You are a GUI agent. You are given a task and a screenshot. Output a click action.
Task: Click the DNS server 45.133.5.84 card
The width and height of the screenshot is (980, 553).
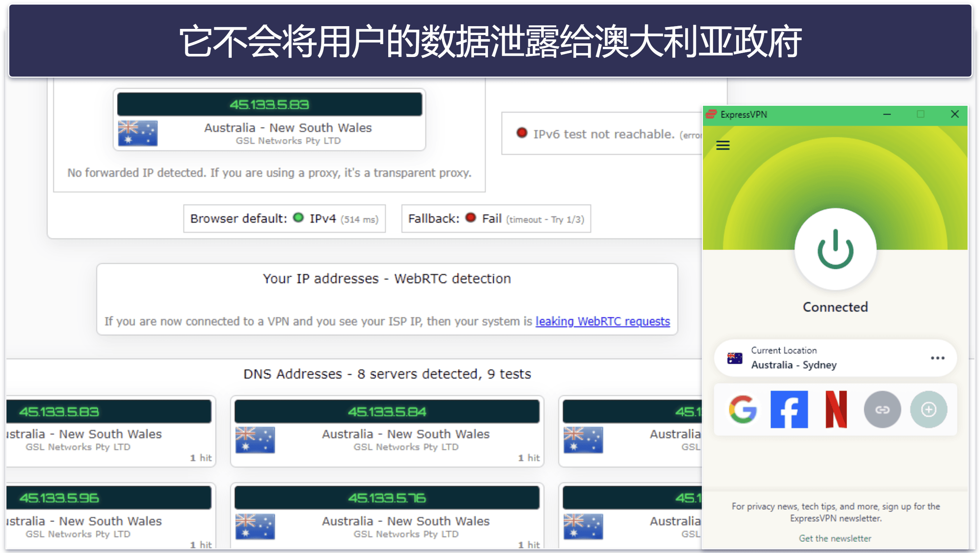[x=387, y=431]
